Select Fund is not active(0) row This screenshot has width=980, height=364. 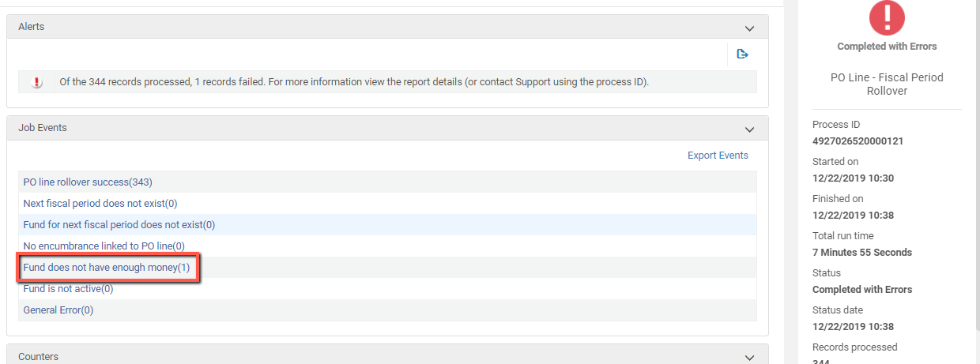[387, 289]
